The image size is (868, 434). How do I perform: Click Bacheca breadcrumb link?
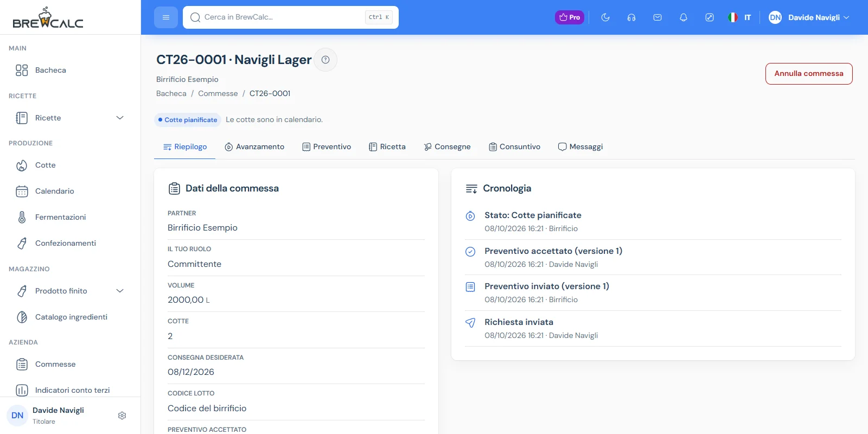(x=171, y=93)
